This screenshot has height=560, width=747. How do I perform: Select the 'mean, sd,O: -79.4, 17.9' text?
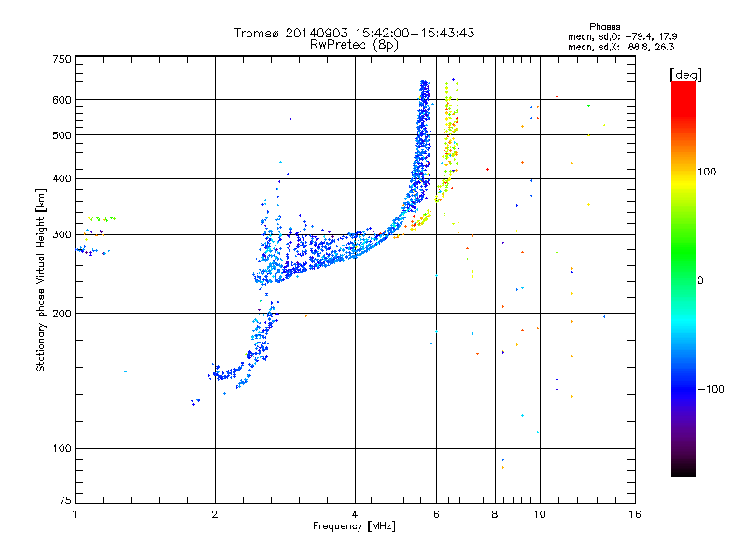tap(622, 36)
